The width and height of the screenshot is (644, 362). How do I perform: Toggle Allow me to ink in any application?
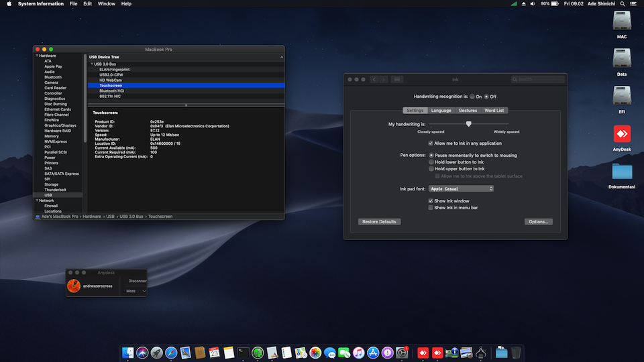pos(431,143)
